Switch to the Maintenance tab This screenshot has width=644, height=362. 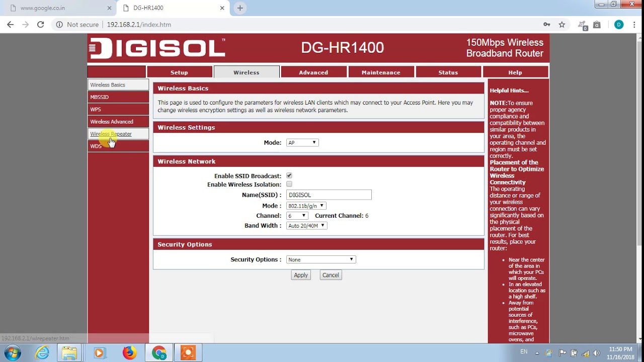(x=381, y=72)
